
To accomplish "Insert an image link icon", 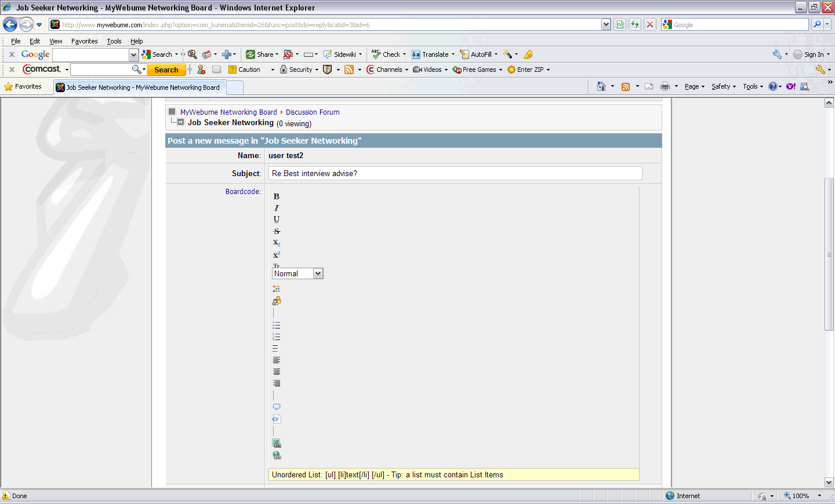I will pos(277,443).
